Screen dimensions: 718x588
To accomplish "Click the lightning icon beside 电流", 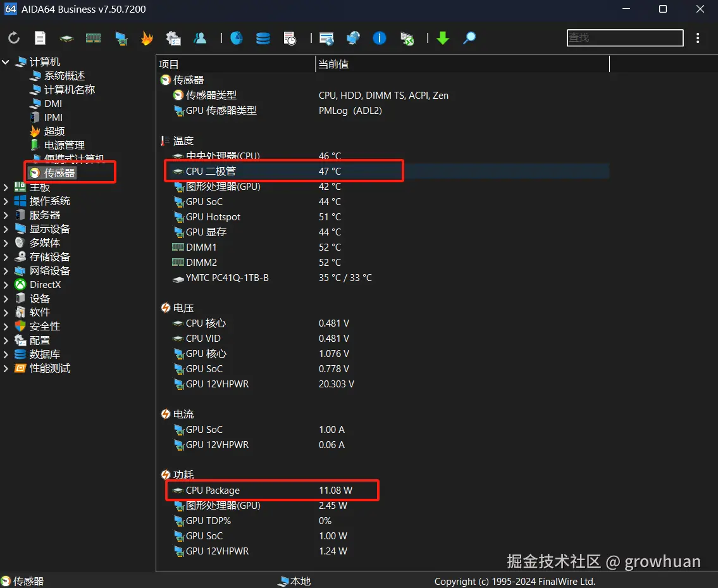I will coord(165,415).
